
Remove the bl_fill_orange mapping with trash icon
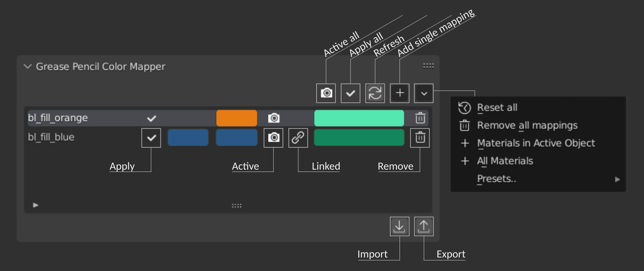[x=420, y=118]
